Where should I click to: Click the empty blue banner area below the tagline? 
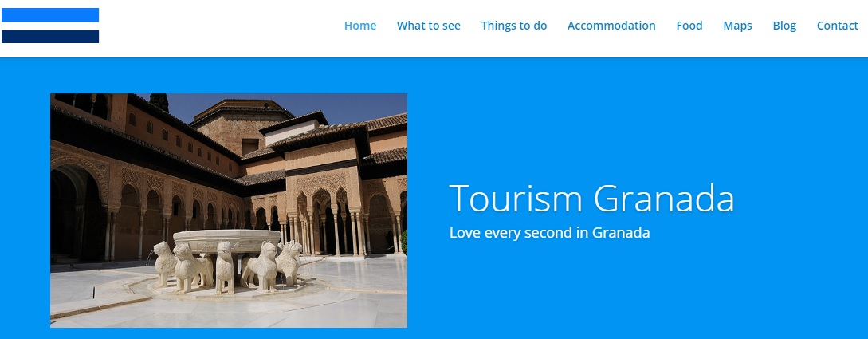[637, 288]
